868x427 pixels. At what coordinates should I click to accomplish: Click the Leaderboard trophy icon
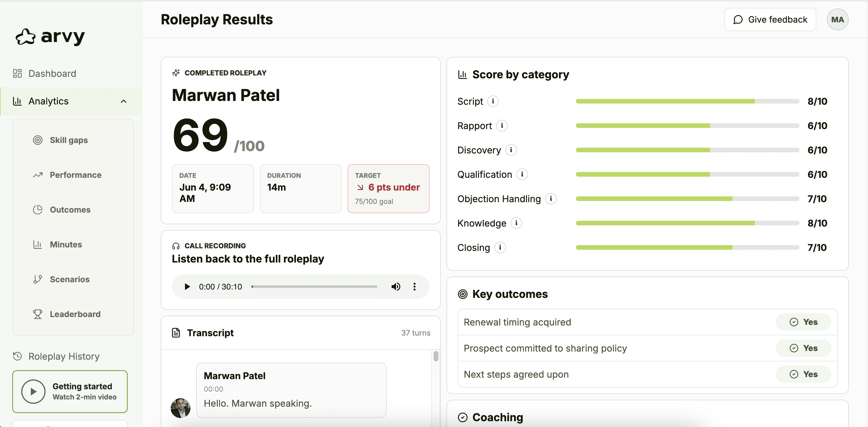38,314
